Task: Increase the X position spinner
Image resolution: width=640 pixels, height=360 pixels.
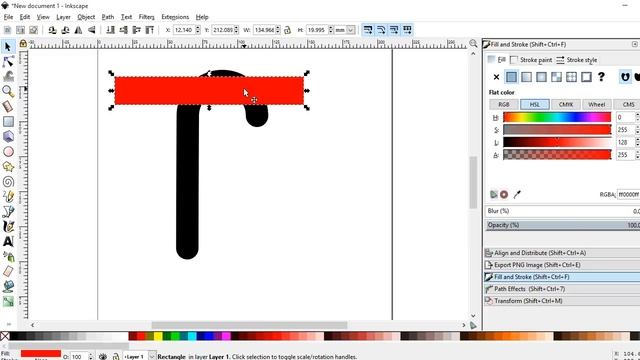Action: coord(198,28)
